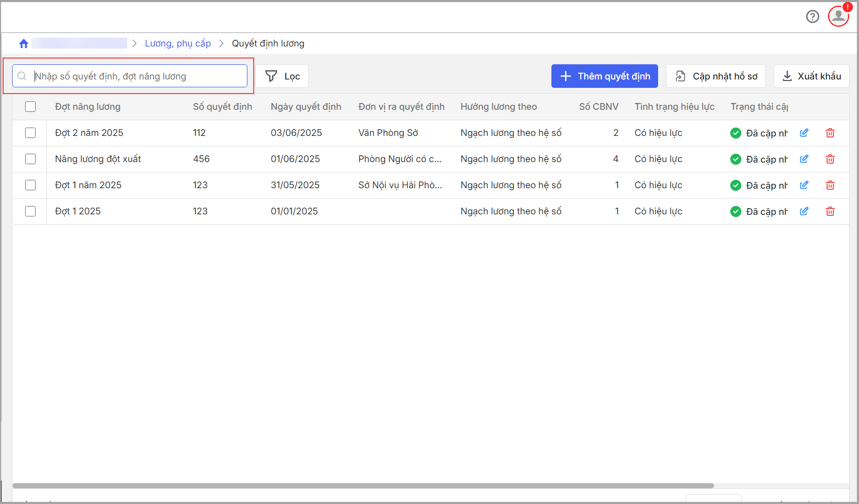Toggle the select-all header checkbox
Screen dimensions: 859x504
(30, 107)
